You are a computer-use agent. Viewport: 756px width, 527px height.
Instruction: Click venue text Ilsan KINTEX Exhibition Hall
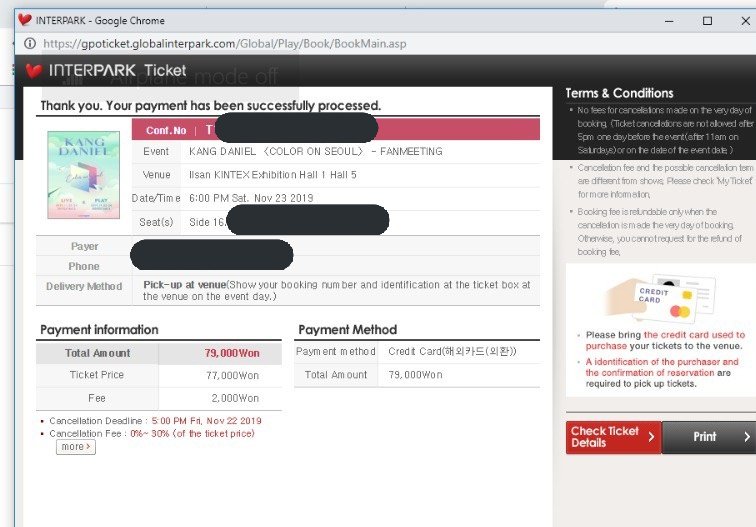tap(272, 175)
